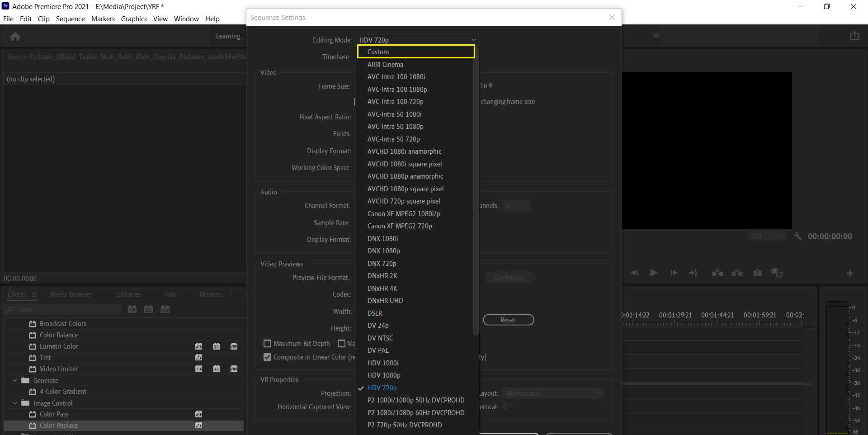Choose ARRI Cinema editing mode

(385, 64)
